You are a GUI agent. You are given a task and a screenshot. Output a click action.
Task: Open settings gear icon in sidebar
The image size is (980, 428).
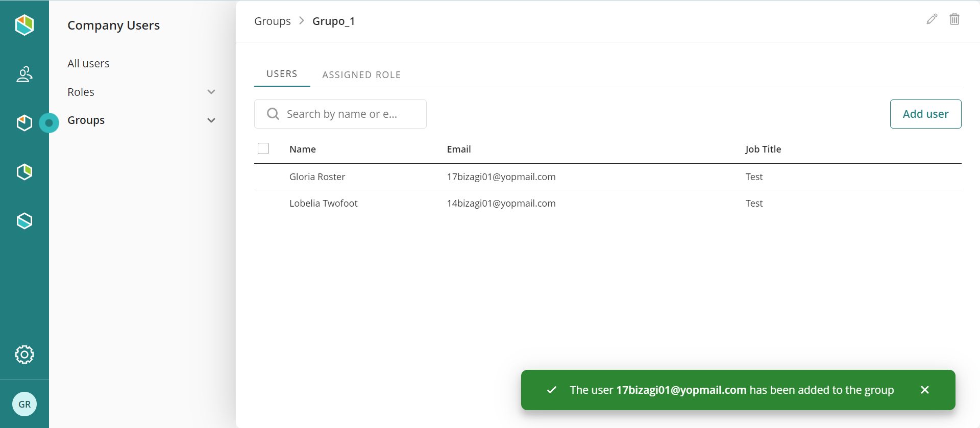point(24,355)
